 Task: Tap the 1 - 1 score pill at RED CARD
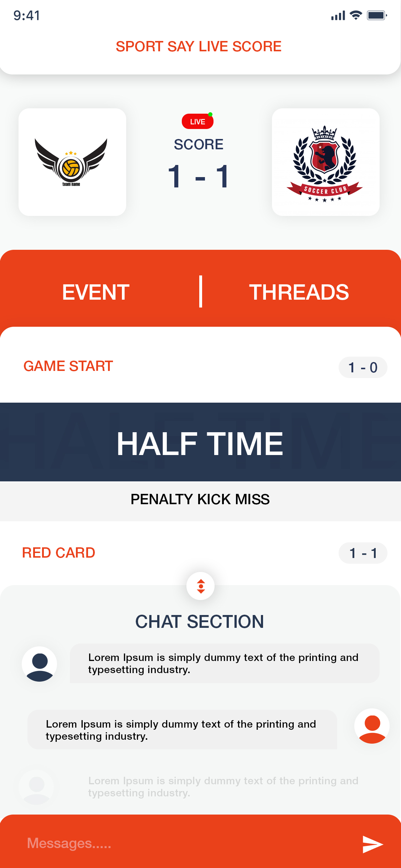click(x=363, y=553)
